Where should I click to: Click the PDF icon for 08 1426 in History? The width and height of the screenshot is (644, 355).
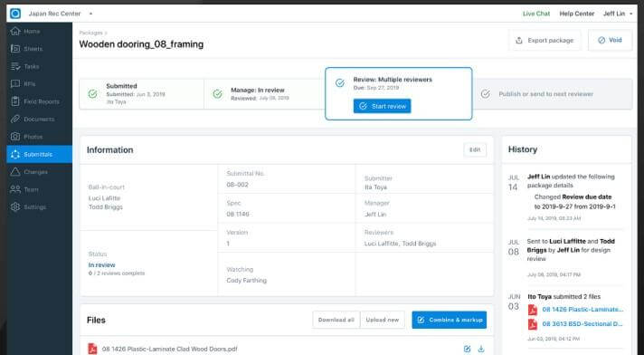click(x=533, y=310)
